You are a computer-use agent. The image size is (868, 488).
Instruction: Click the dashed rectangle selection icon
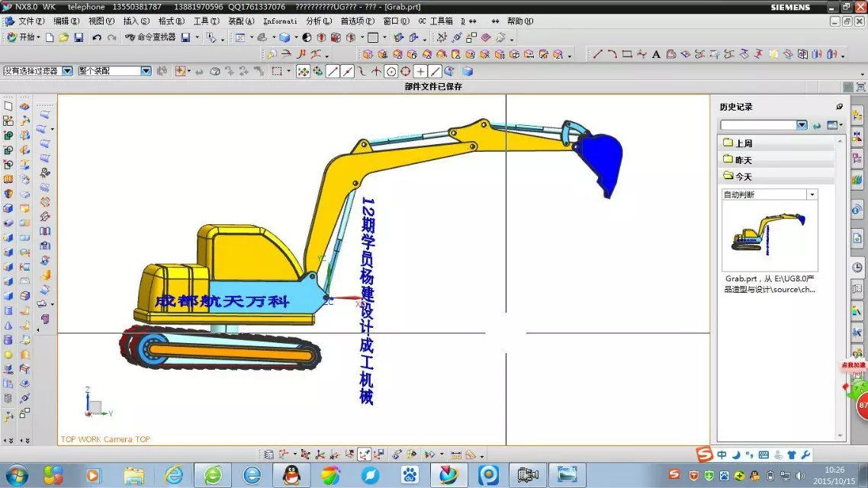point(277,72)
